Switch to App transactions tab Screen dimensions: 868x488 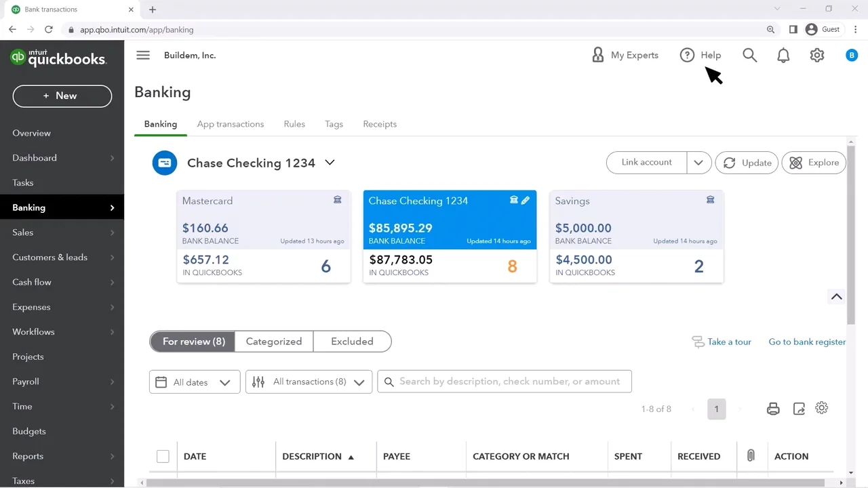tap(231, 124)
